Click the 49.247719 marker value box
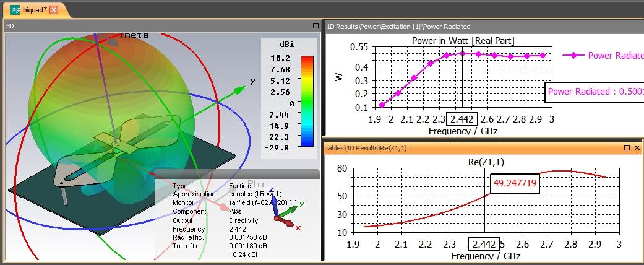 pos(515,183)
